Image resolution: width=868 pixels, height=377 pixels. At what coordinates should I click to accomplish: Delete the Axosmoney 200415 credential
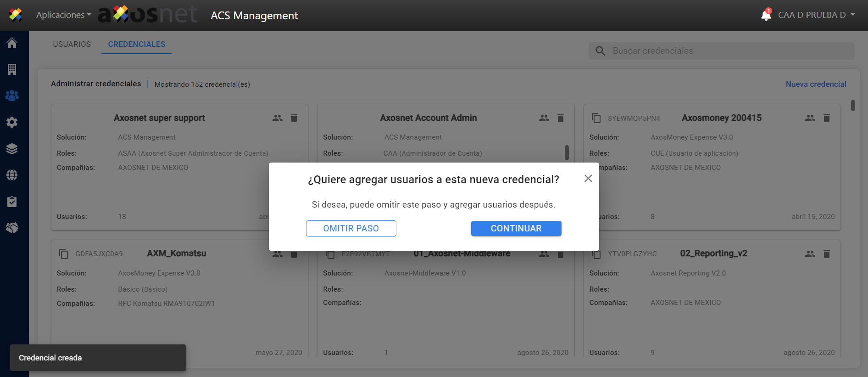(826, 118)
